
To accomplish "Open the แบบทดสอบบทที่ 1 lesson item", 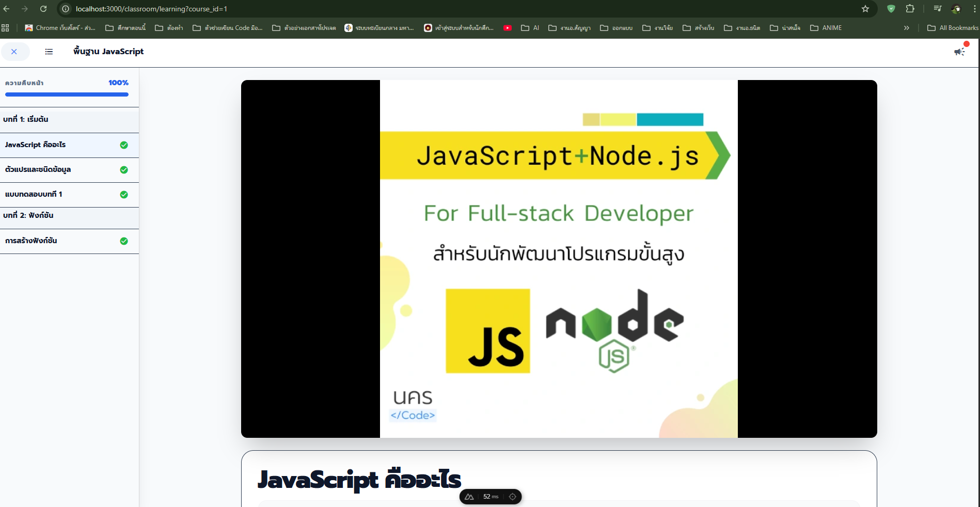I will pos(34,195).
